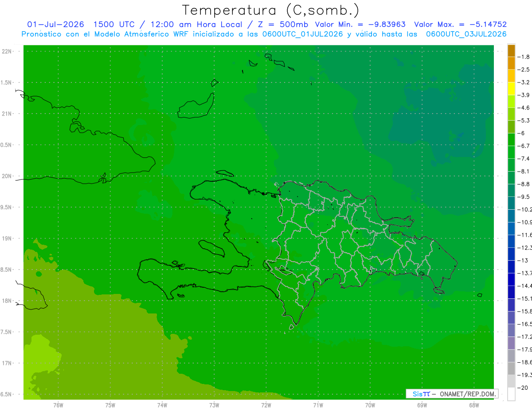532x411 pixels.
Task: Click teal swatch between -10.2 and -9.5
Action: pos(511,203)
